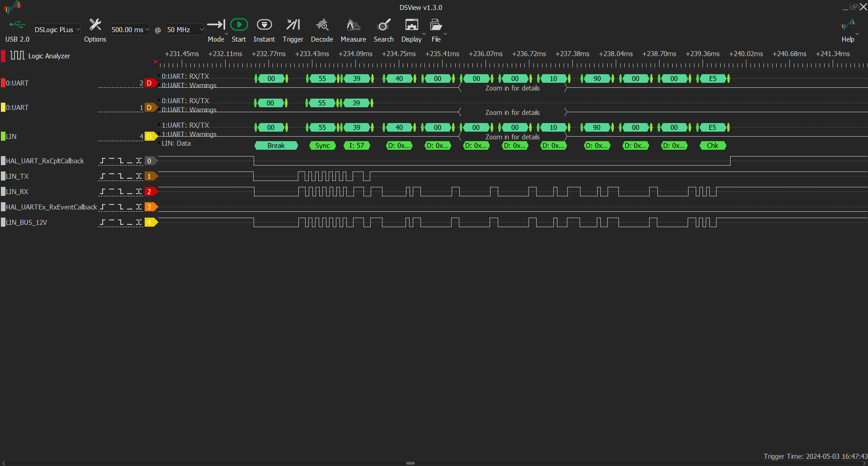Open the device Options wrench icon
This screenshot has width=868, height=466.
coord(95,25)
